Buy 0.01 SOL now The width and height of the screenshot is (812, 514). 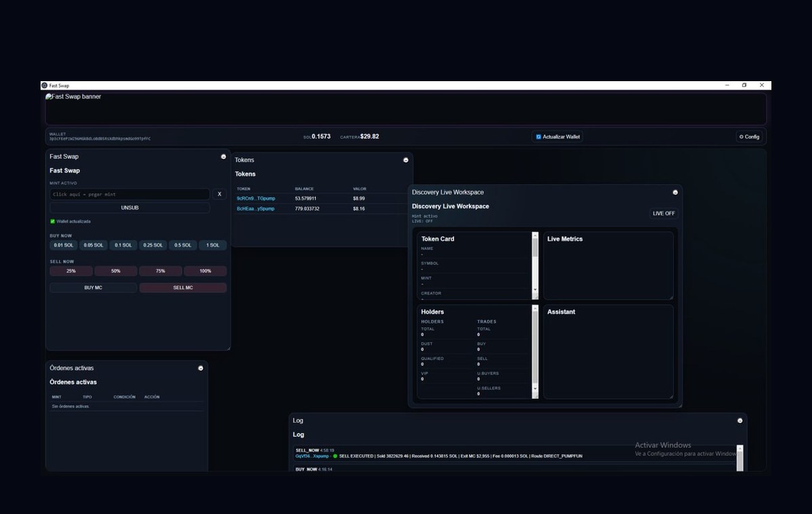click(x=64, y=245)
